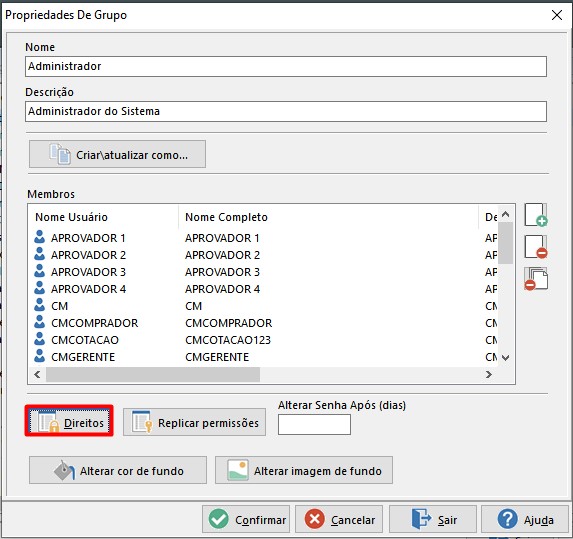The image size is (573, 539).
Task: Open help with Ajuda button
Action: 525,519
